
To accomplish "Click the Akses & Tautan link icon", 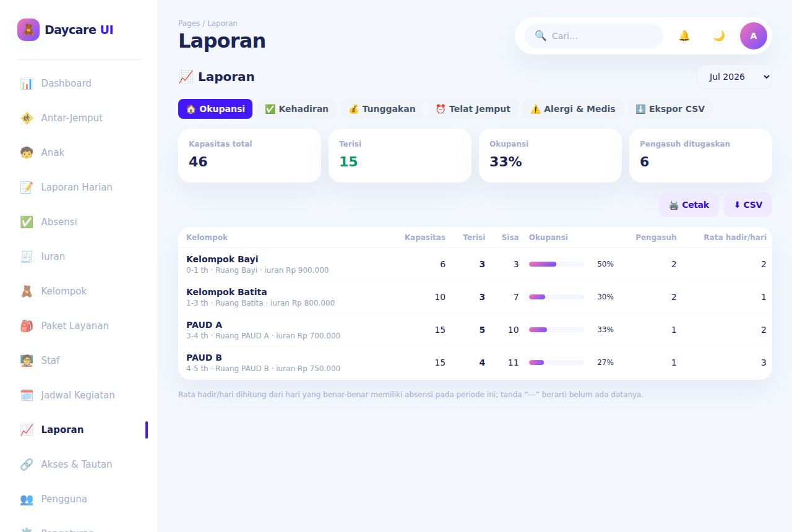I will (x=27, y=465).
